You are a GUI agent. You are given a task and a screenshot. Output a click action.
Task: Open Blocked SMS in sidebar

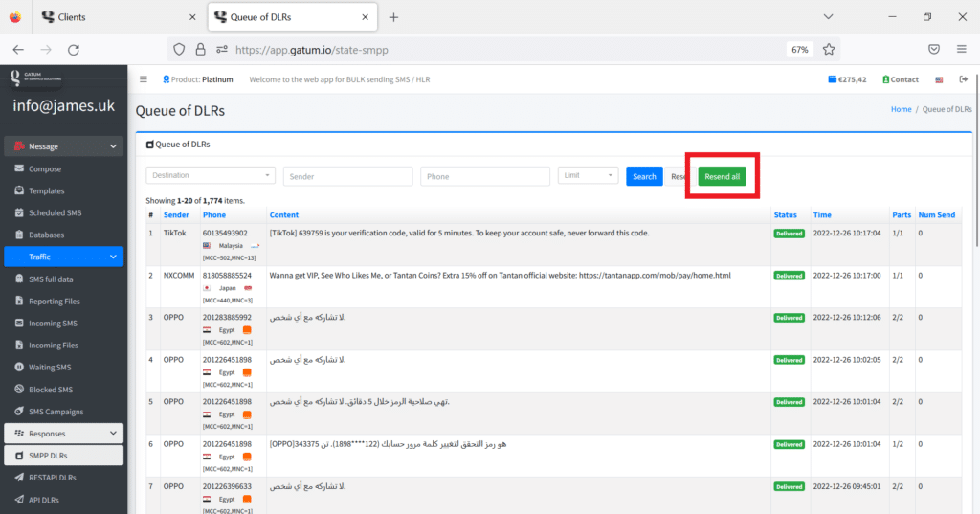(64, 389)
